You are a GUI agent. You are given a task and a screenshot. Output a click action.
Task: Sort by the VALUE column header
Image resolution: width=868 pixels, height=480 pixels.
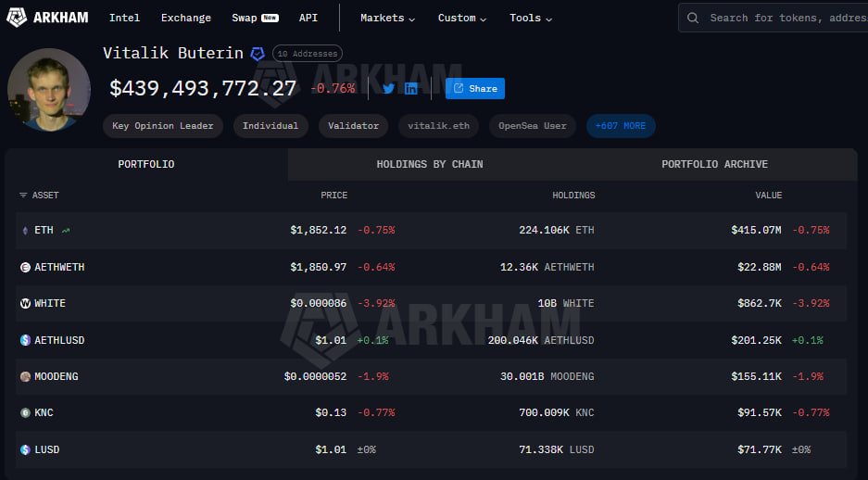point(768,196)
